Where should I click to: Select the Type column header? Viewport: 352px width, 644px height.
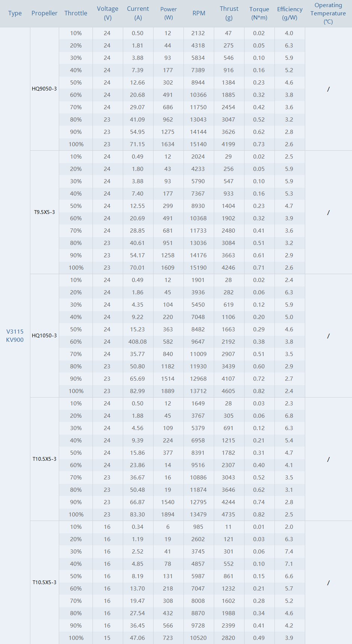coord(15,13)
